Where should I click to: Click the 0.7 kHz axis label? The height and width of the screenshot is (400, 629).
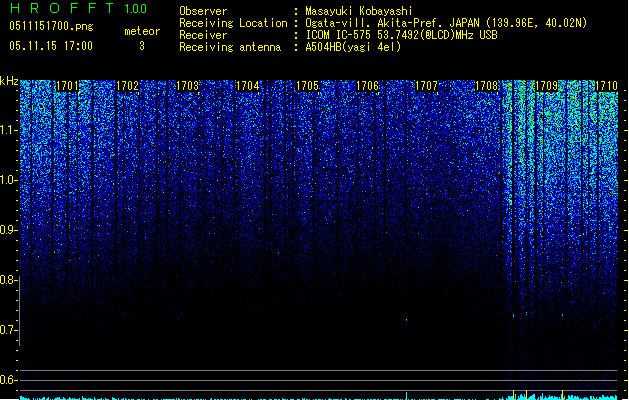[9, 330]
